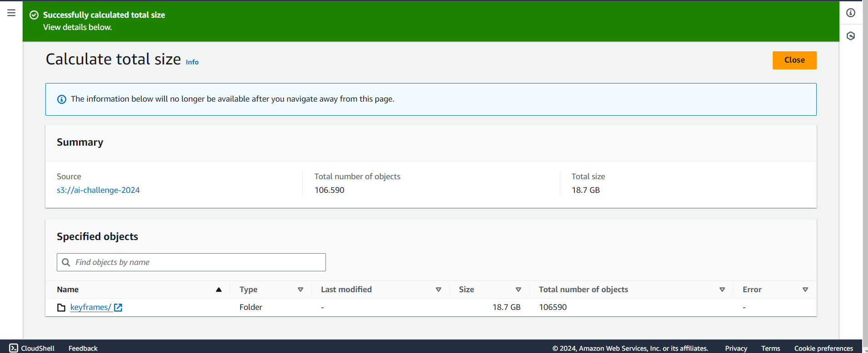Open the Terms link
Screen dimensions: 868x353
pyautogui.click(x=771, y=348)
